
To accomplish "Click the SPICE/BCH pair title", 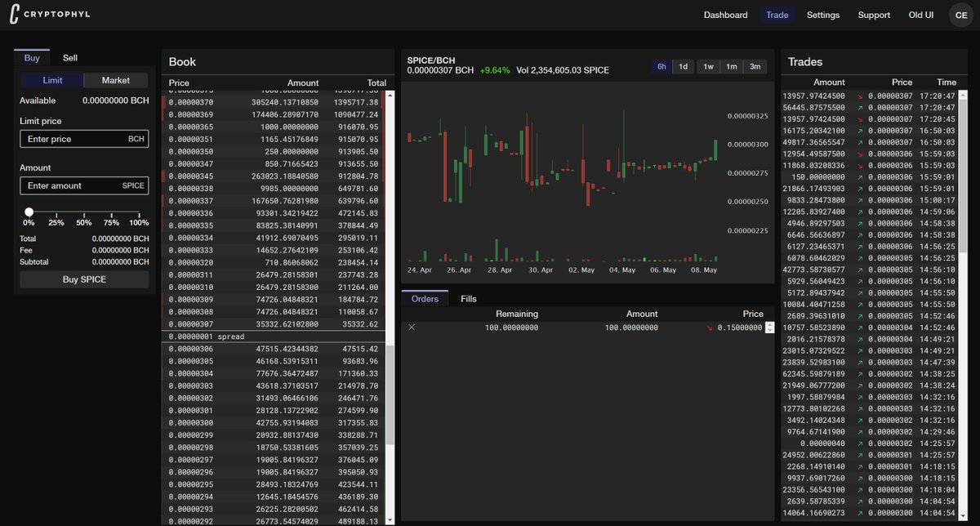I will click(431, 60).
